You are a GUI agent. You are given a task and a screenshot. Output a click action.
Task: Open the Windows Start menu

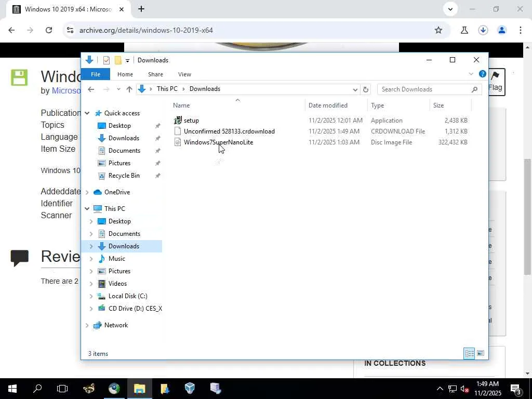pos(12,389)
